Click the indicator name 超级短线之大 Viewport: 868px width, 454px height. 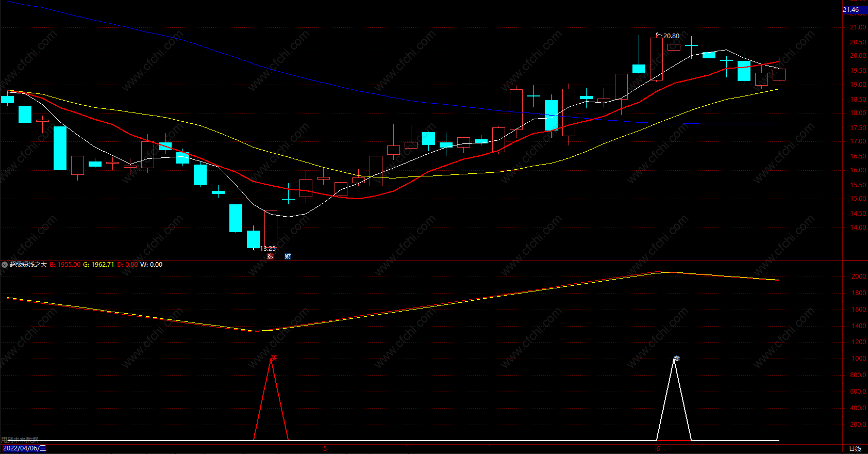point(28,265)
